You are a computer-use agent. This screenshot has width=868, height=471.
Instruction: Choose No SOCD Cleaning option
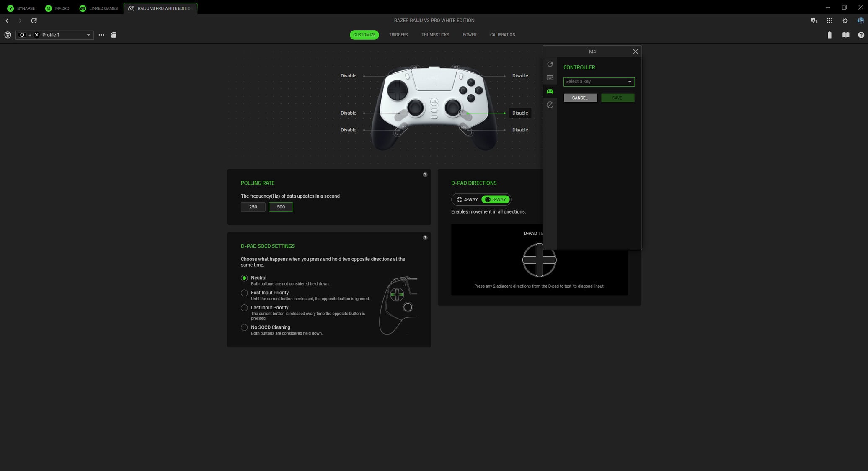(244, 327)
